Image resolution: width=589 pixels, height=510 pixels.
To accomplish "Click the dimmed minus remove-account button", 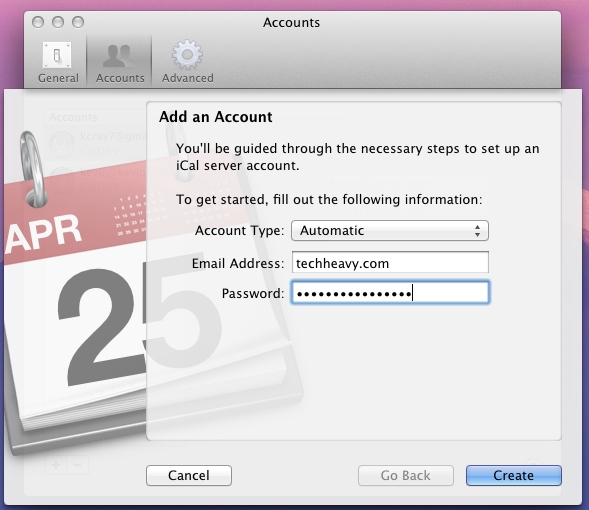I will (x=77, y=465).
